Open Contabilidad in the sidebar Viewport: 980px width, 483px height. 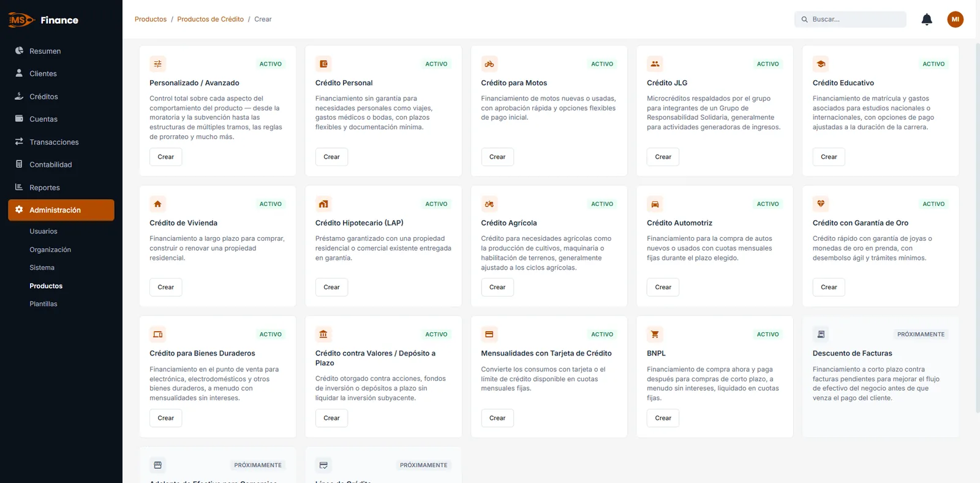click(x=61, y=165)
